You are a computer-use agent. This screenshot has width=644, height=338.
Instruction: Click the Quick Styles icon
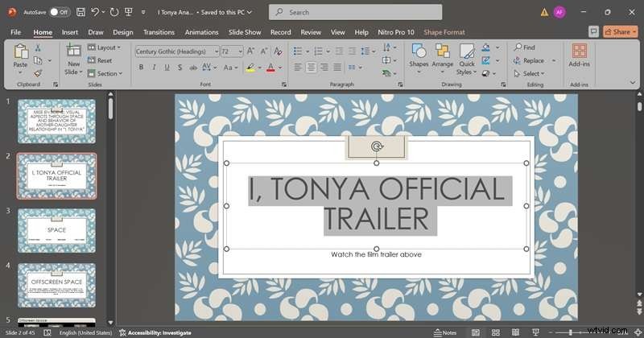[x=467, y=52]
